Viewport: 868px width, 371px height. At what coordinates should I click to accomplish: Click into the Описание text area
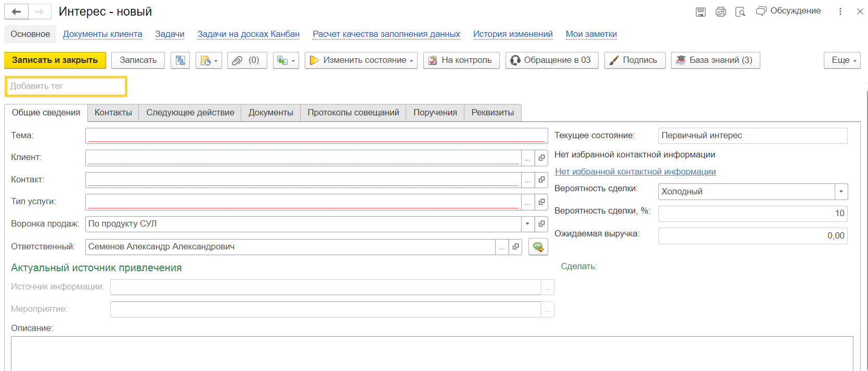pos(432,353)
